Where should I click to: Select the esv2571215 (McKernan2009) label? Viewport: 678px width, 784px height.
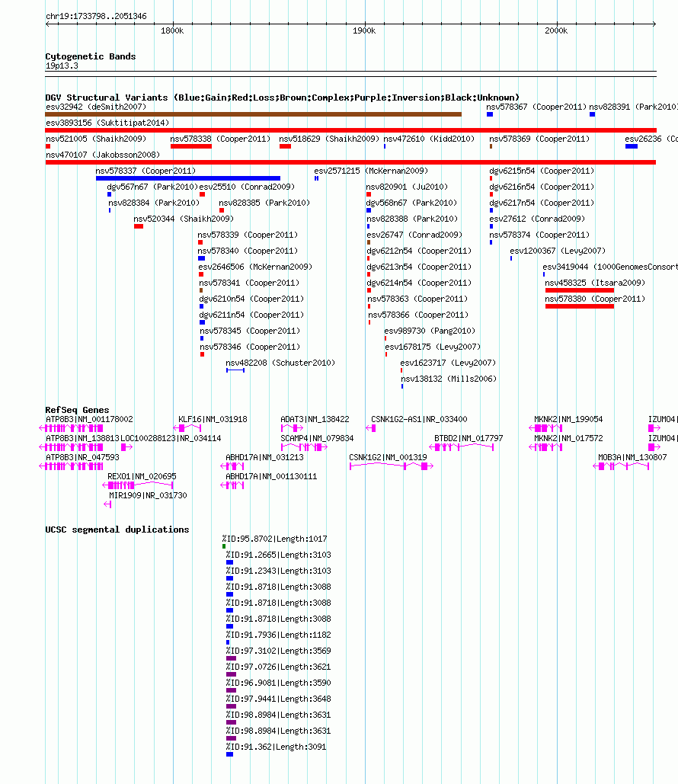click(371, 171)
